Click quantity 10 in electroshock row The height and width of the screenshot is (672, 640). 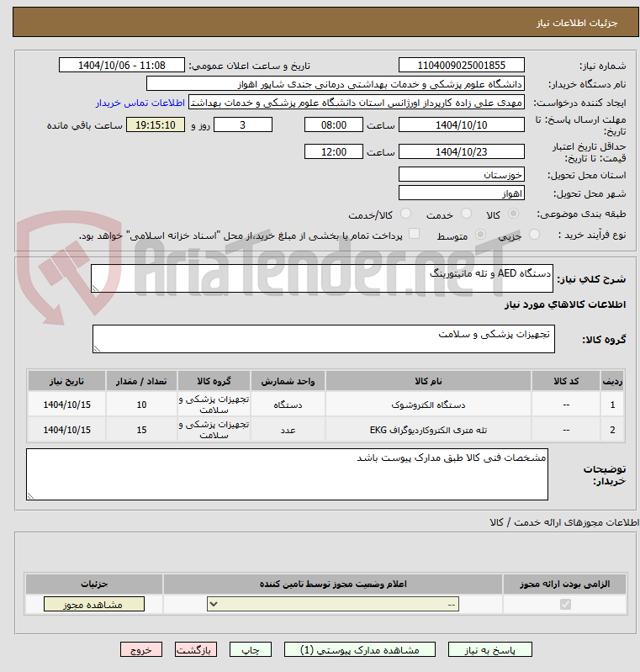141,405
